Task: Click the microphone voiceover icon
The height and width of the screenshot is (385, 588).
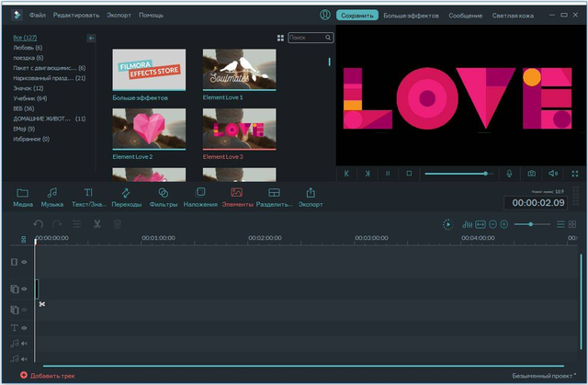Action: coord(509,173)
